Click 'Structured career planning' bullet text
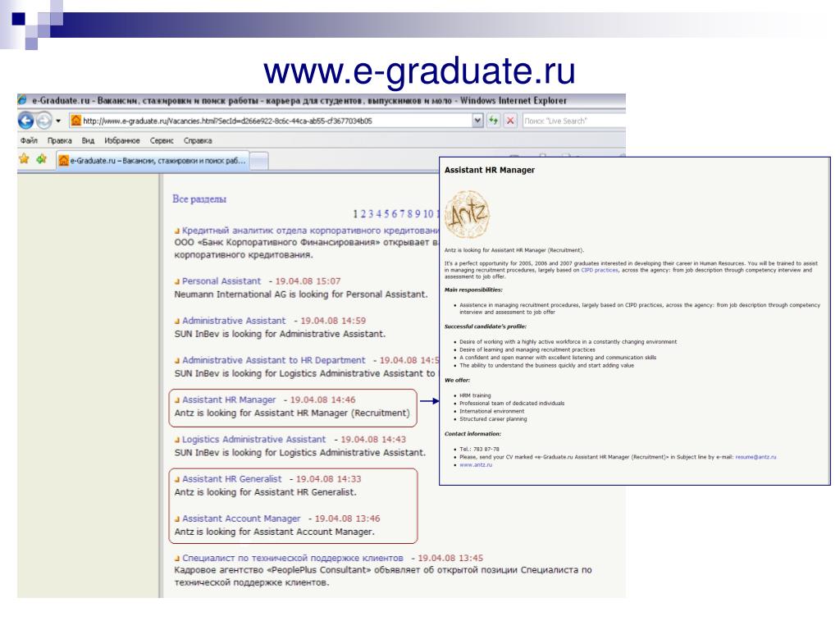 pyautogui.click(x=493, y=419)
